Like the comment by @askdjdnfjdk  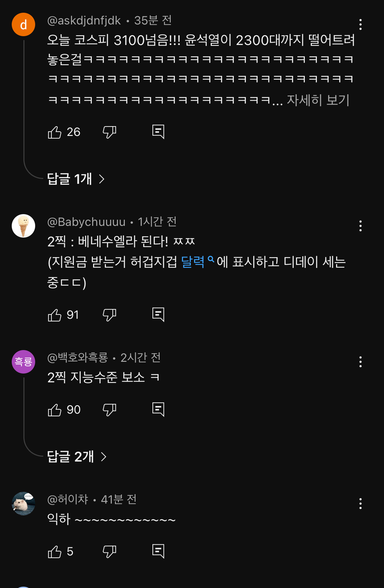pyautogui.click(x=55, y=132)
